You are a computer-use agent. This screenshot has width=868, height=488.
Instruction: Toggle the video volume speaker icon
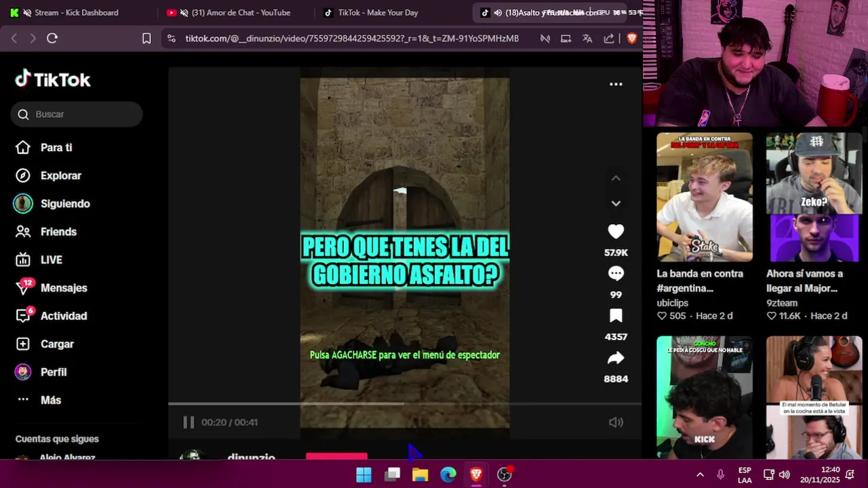pyautogui.click(x=616, y=422)
